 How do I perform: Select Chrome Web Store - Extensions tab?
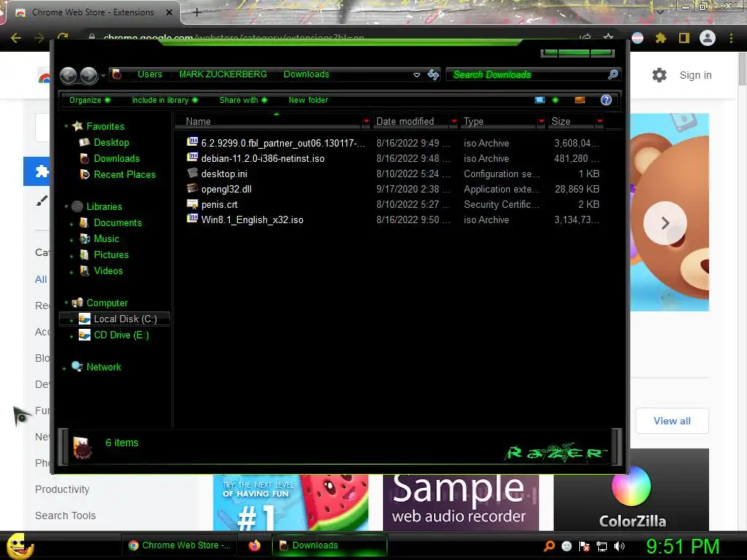[x=93, y=12]
